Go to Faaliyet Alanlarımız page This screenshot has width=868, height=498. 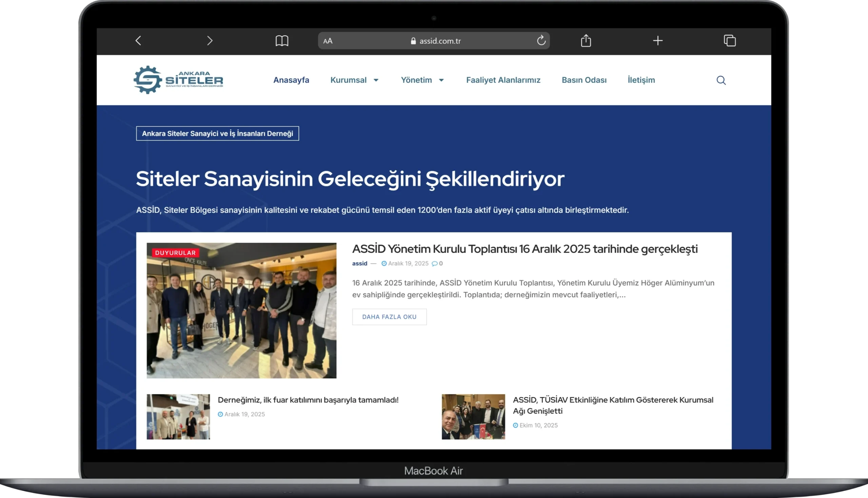(x=503, y=80)
